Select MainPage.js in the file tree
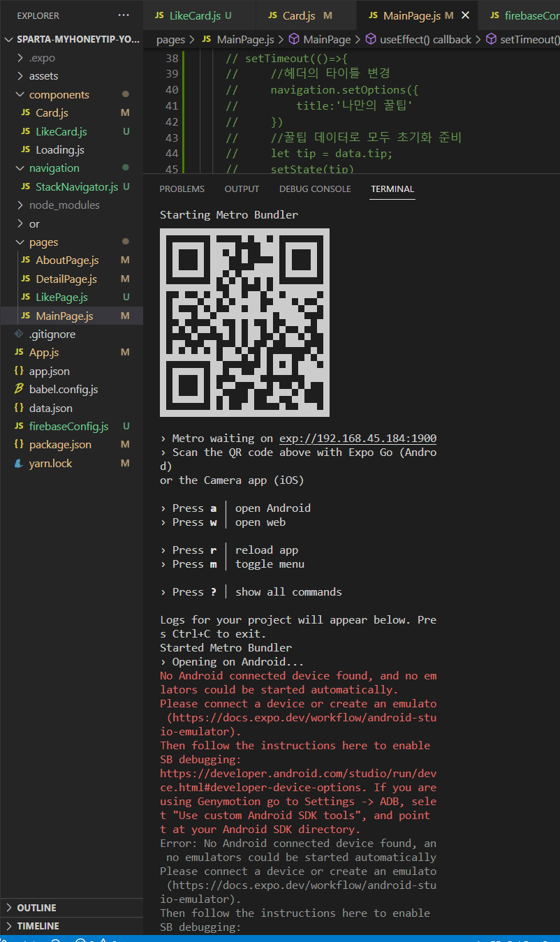The image size is (560, 942). (71, 316)
